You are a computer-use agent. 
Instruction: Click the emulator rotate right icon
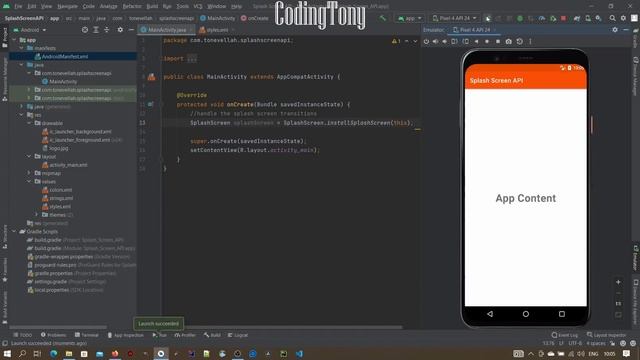click(465, 41)
